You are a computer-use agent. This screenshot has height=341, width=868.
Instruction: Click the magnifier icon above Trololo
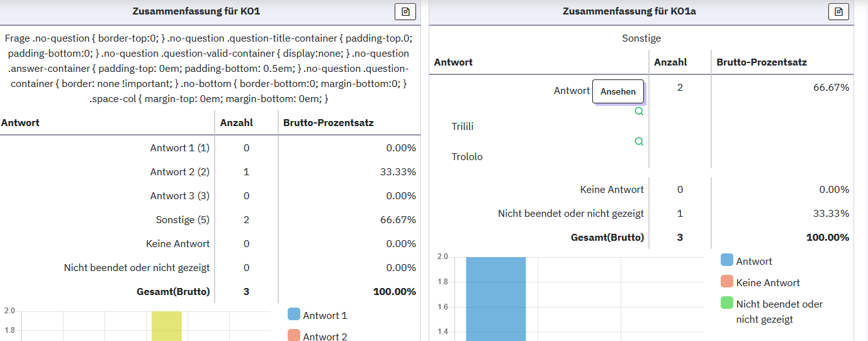[639, 142]
